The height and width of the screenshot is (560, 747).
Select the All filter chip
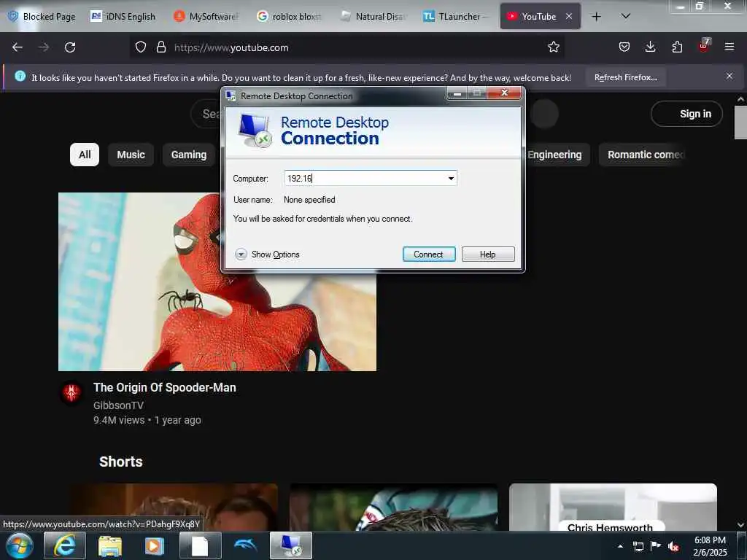tap(85, 155)
